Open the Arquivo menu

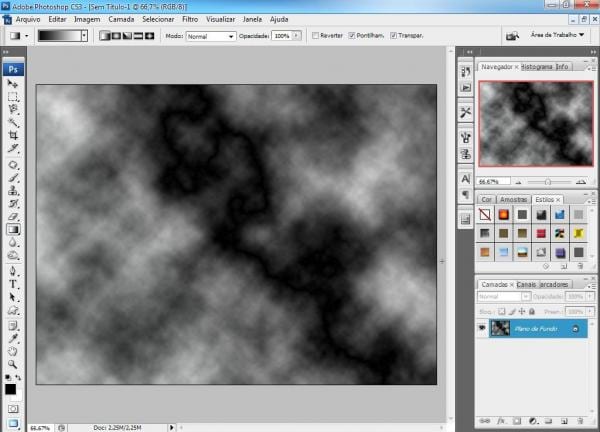(x=28, y=19)
